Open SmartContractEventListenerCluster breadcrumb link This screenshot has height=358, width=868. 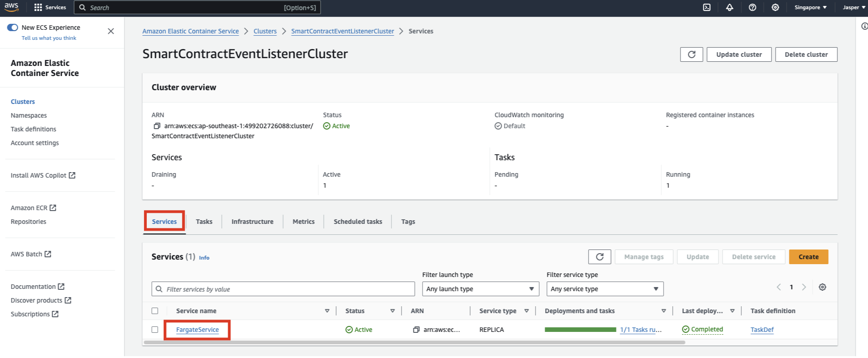343,31
